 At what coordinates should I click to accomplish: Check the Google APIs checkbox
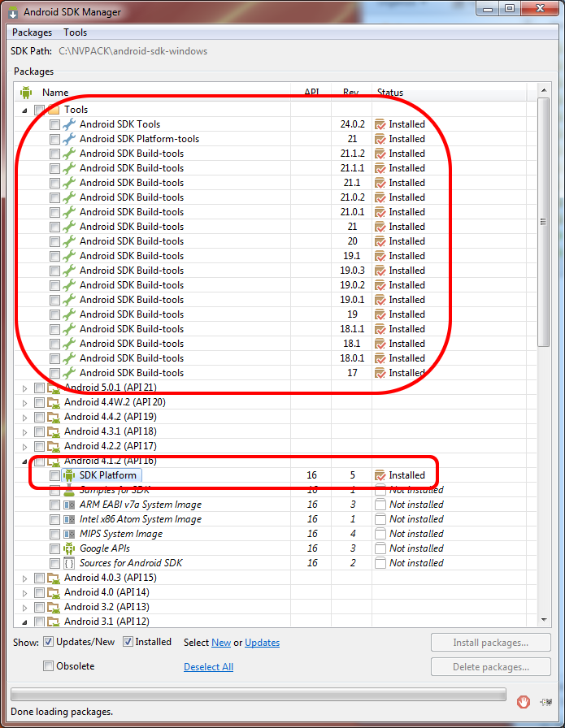(54, 548)
